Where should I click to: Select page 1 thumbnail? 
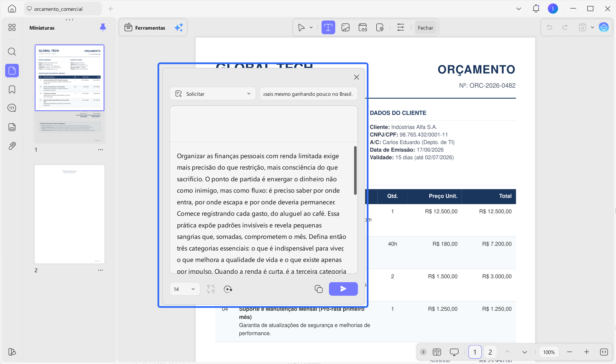(x=70, y=94)
